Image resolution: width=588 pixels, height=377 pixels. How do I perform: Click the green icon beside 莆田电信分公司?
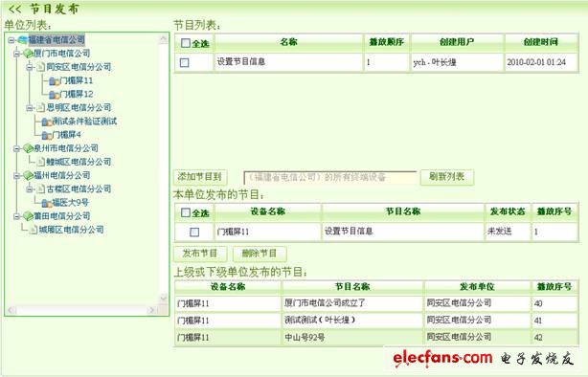click(28, 216)
